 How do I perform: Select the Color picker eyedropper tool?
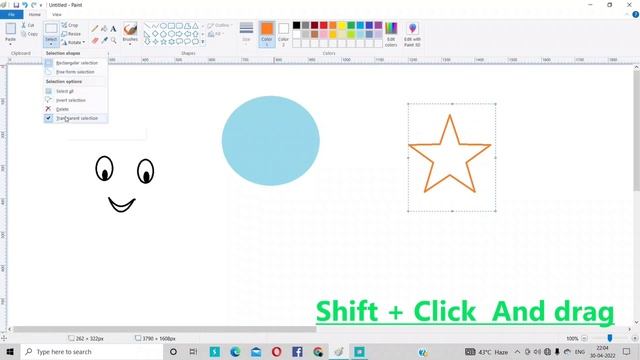104,40
